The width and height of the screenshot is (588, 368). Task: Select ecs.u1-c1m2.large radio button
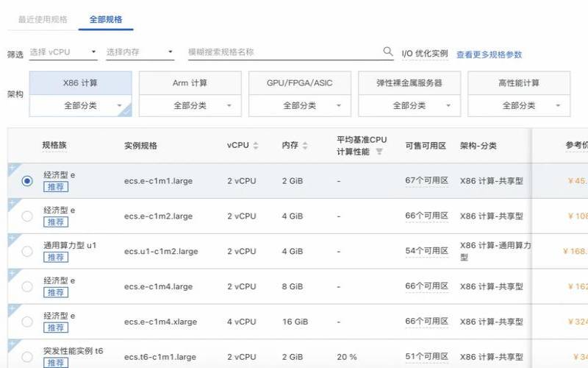27,252
